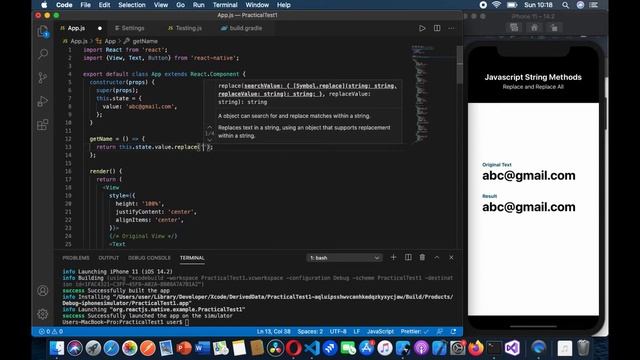640x360 pixels.
Task: Open the DEBUG CONSOLE panel tab
Action: pos(149,258)
